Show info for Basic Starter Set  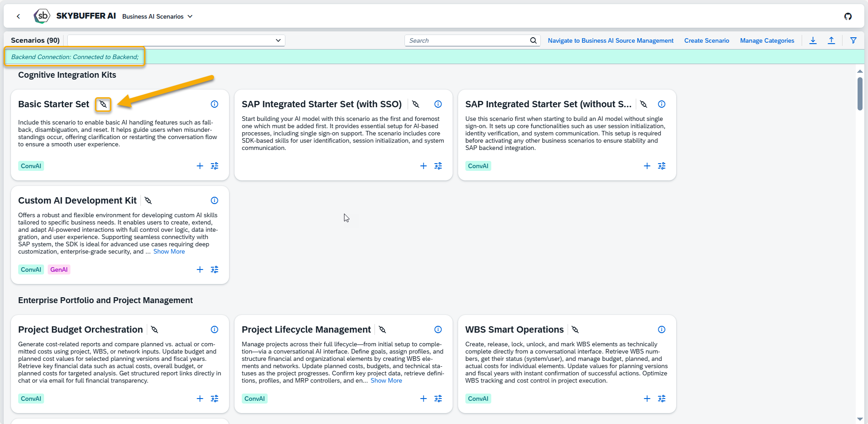tap(215, 104)
